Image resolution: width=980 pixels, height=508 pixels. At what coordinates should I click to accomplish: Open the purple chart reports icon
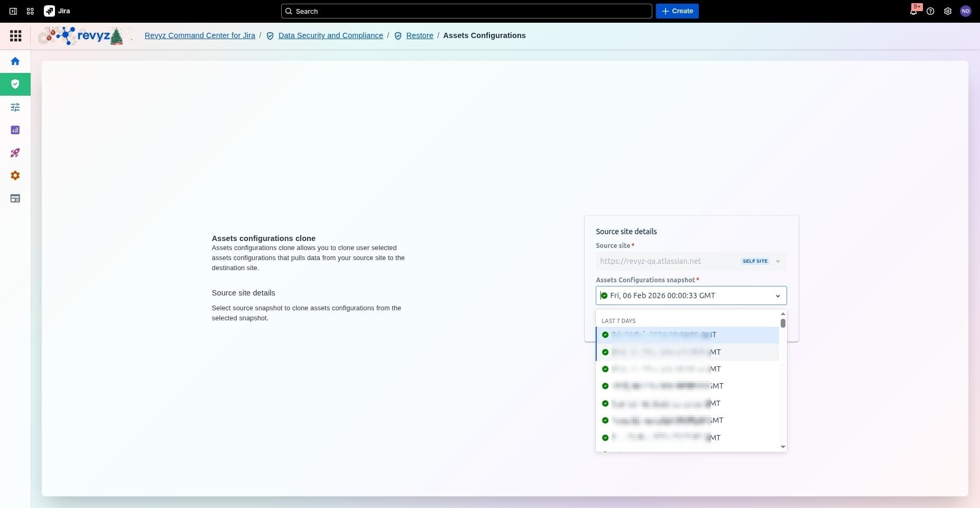pyautogui.click(x=15, y=130)
